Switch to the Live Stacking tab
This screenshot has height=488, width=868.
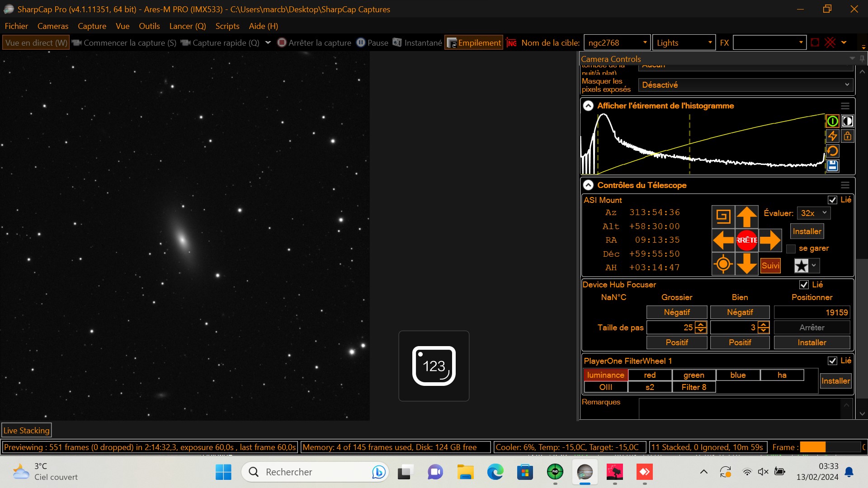coord(26,430)
